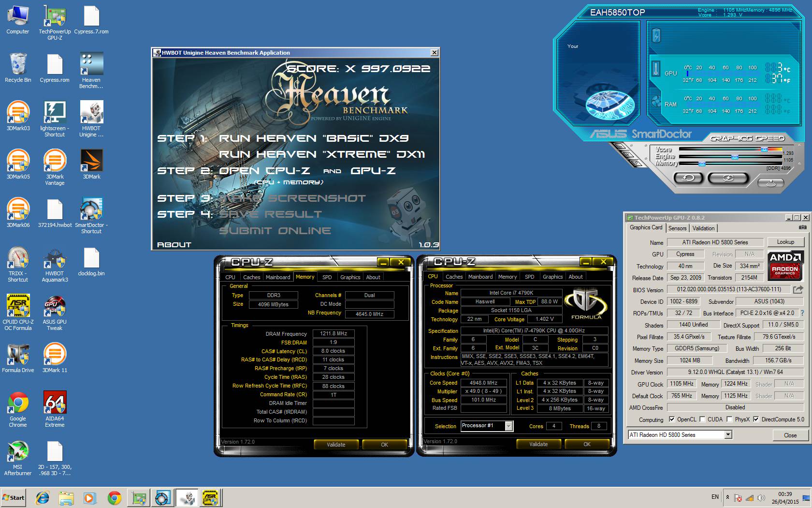Click the Bus Interface question mark in GPU-Z

(802, 313)
